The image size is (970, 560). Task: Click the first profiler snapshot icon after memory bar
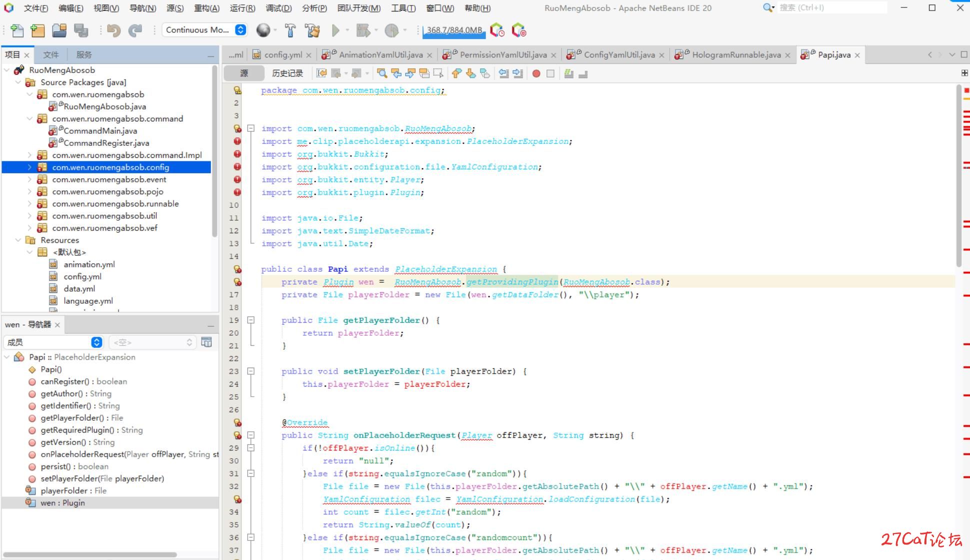pos(497,30)
